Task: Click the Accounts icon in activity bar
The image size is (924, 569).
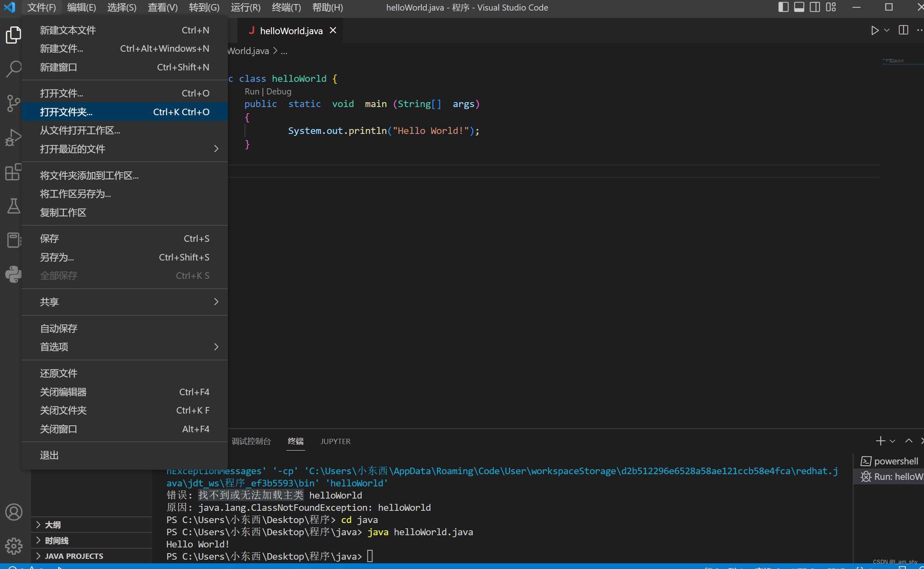Action: click(13, 512)
